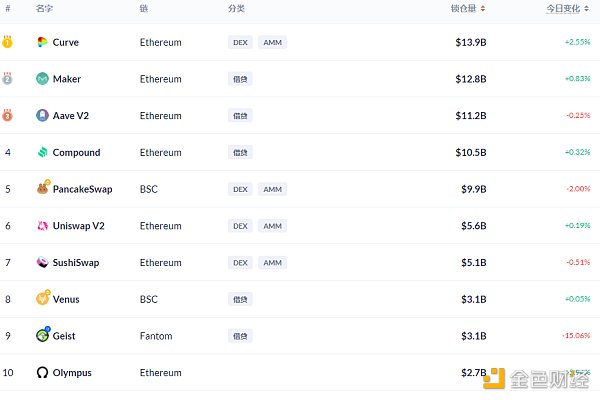
Task: Open the Aave V2 logo icon
Action: 42,116
